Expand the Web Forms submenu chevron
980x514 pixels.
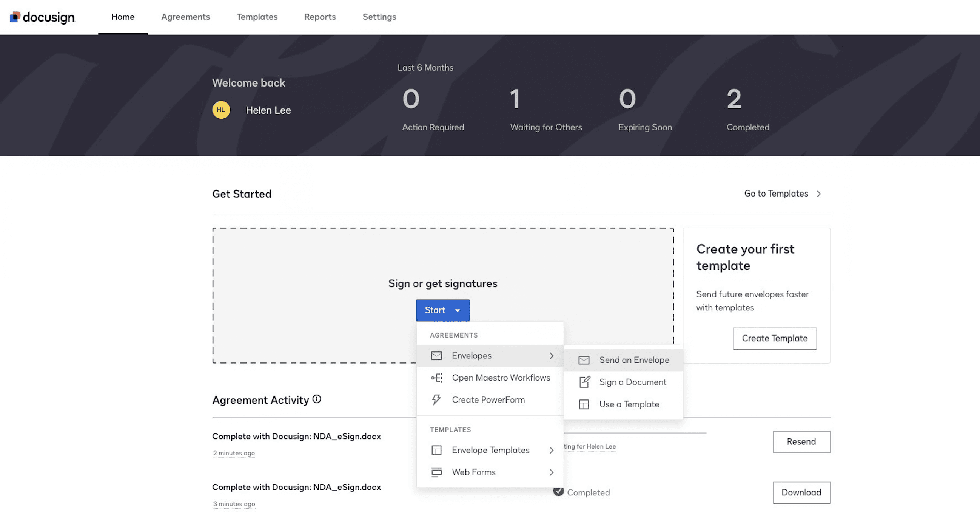pyautogui.click(x=551, y=472)
